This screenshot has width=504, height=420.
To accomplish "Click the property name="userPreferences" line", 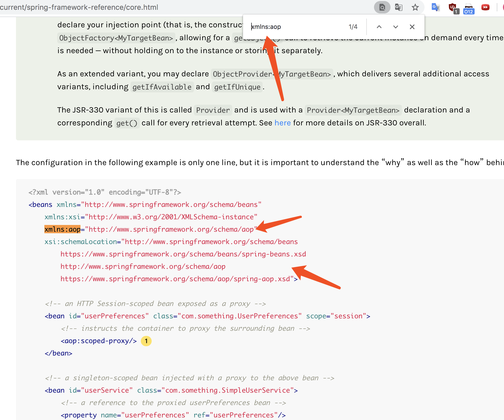I will [x=173, y=415].
